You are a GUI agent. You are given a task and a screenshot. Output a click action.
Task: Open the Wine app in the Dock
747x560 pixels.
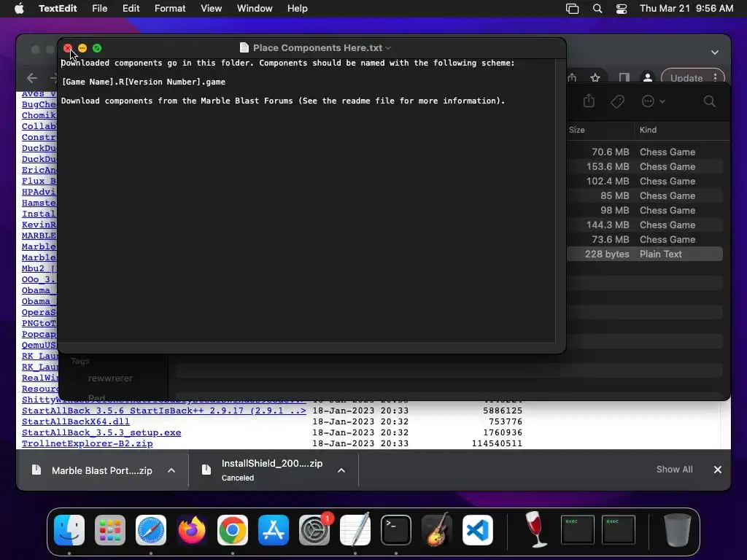[536, 530]
